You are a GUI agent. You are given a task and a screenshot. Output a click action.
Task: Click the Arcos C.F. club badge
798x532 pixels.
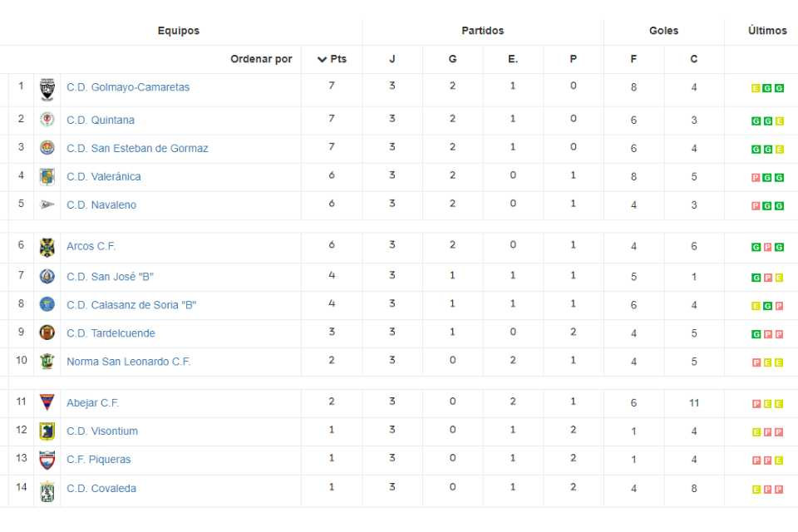47,247
